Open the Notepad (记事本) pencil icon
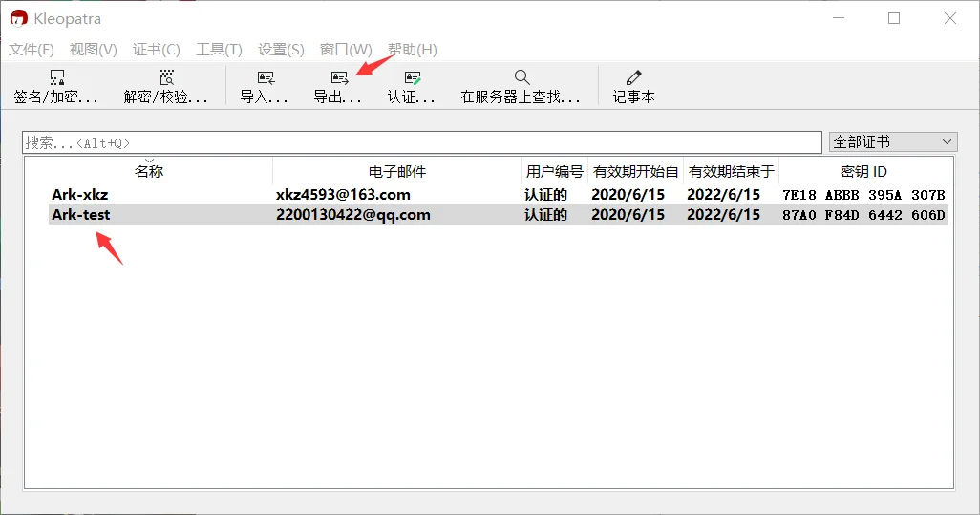 pos(633,77)
